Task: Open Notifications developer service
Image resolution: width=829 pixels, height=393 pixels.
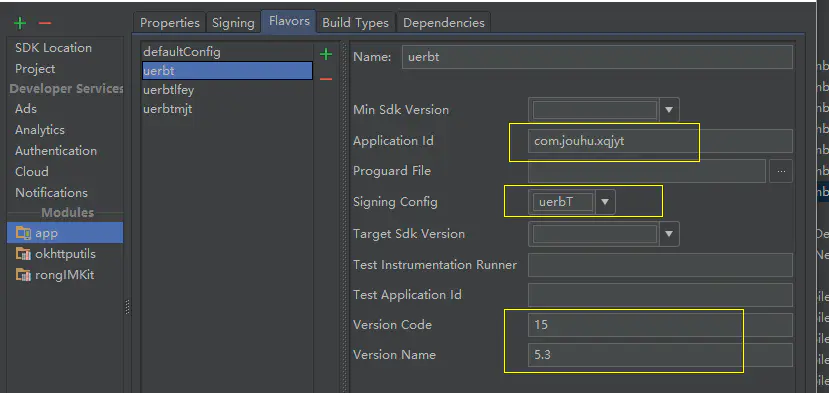Action: point(51,193)
